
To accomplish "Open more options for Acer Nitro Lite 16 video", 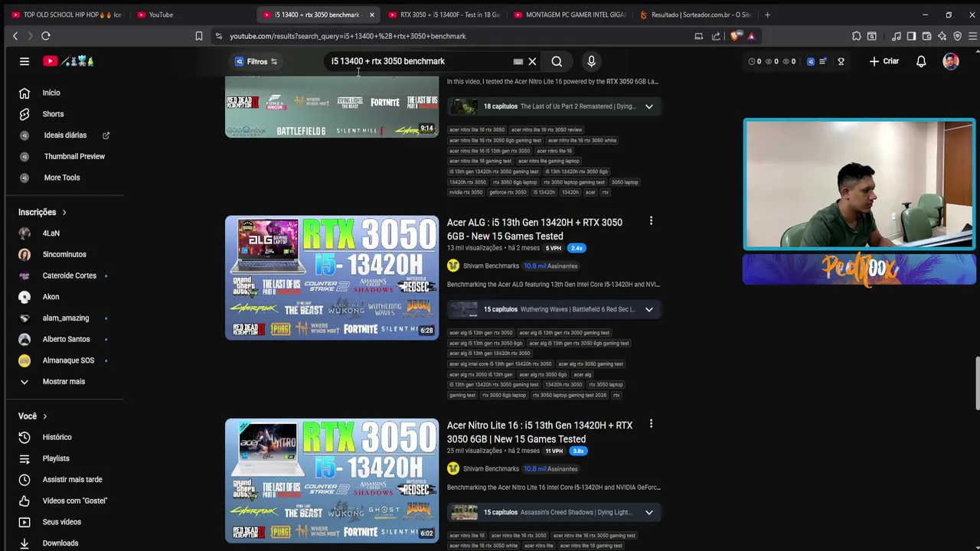I will [x=651, y=424].
